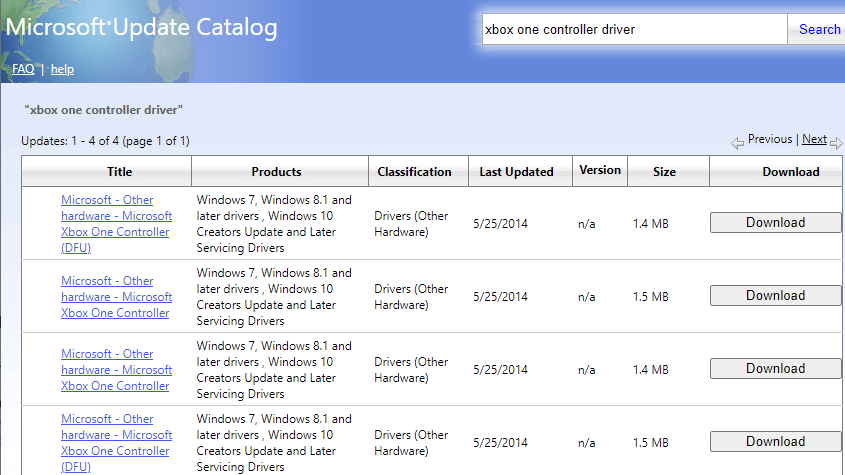Click second row n/a version cell
The height and width of the screenshot is (475, 845).
coord(586,297)
